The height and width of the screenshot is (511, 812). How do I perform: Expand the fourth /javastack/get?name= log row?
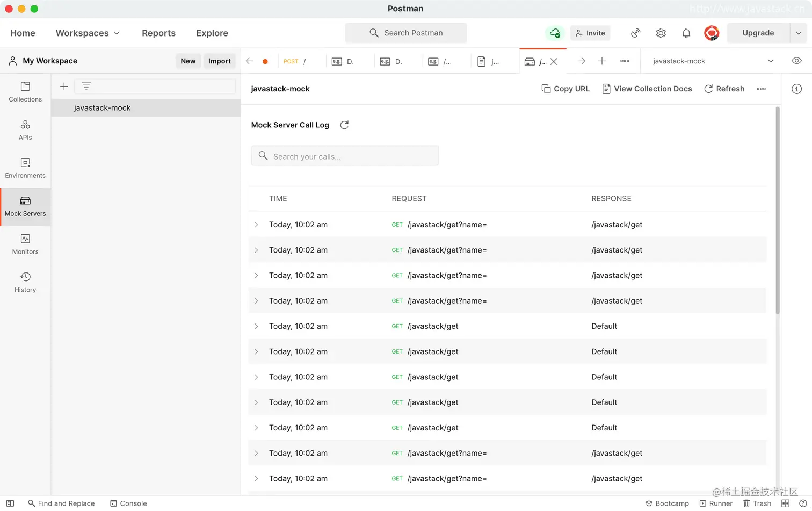tap(256, 301)
